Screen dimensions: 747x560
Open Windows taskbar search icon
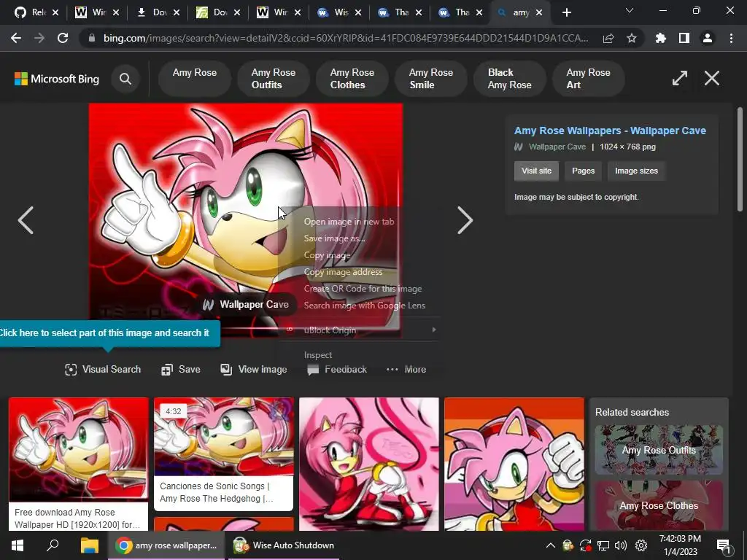click(x=53, y=545)
